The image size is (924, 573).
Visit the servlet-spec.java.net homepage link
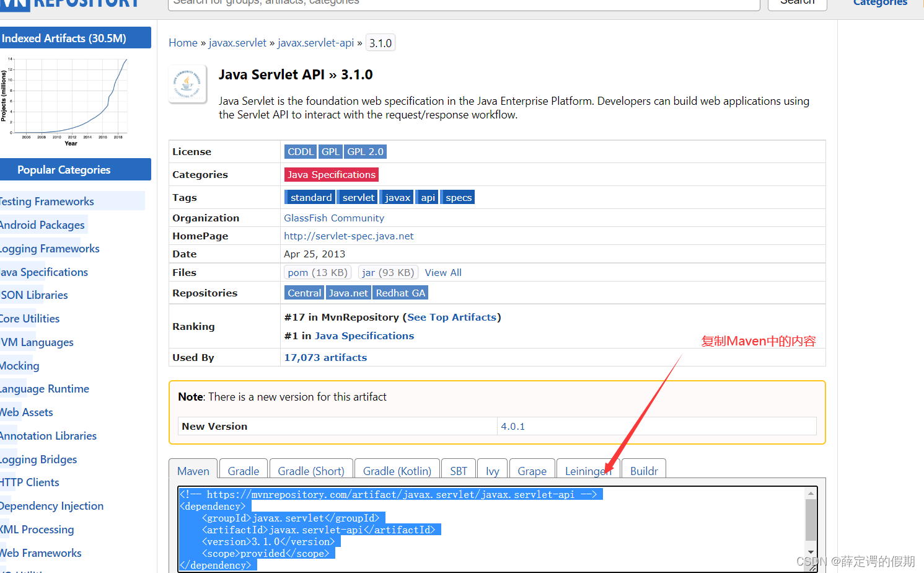[x=349, y=236]
